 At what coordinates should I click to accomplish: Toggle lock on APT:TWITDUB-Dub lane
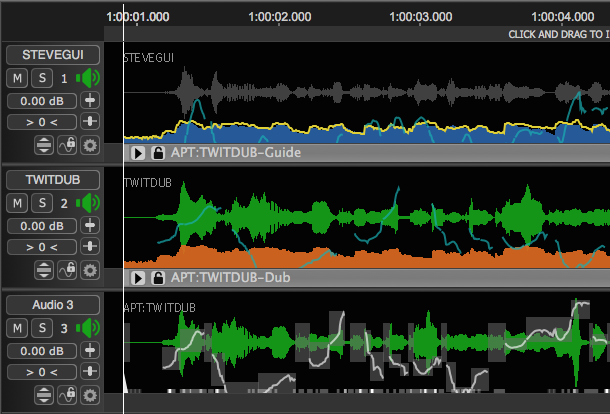(x=158, y=278)
